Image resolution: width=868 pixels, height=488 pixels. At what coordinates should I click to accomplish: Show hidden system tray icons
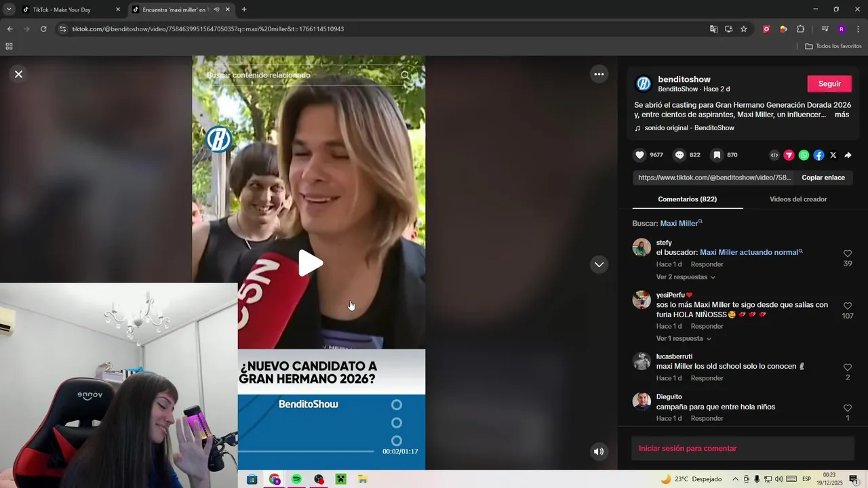point(735,479)
